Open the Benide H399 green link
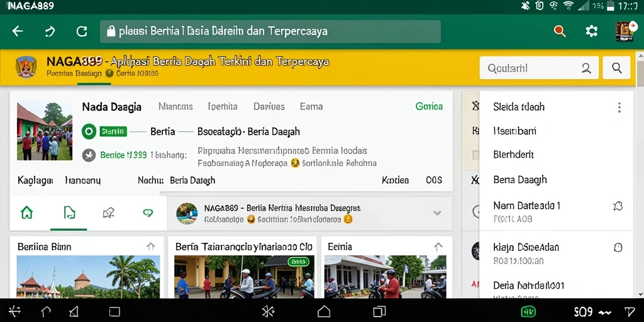The image size is (644, 322). coord(123,156)
